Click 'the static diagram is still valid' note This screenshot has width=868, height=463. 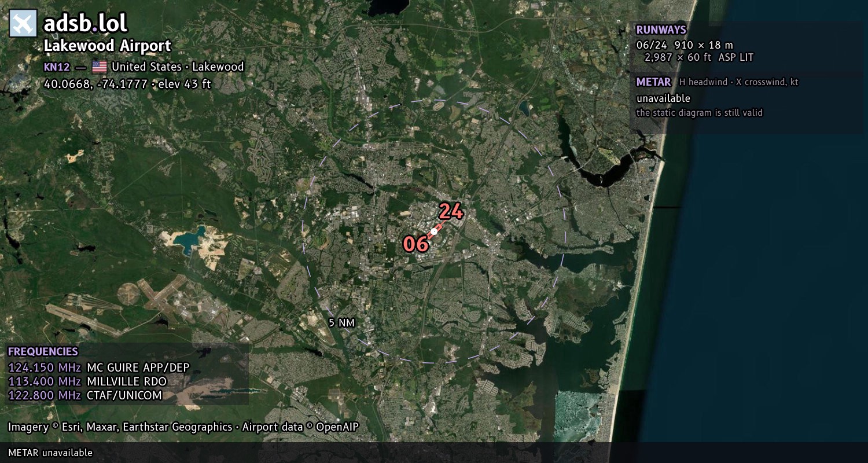click(x=700, y=113)
